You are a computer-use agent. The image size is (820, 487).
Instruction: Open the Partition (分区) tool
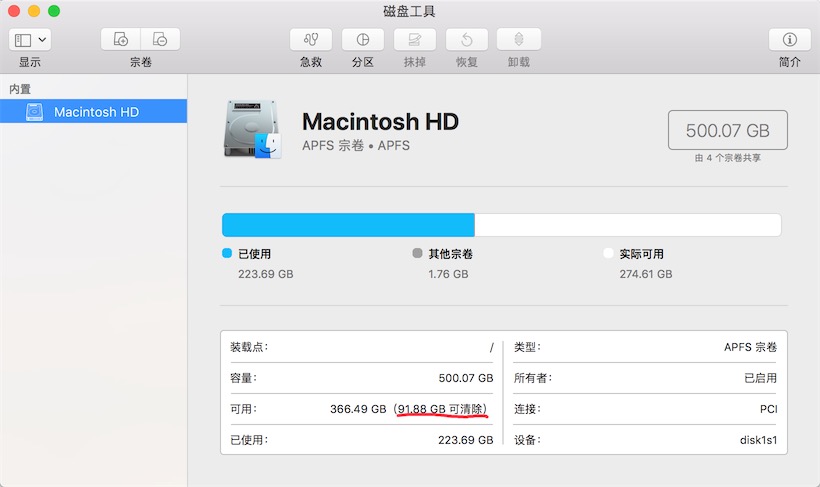pyautogui.click(x=362, y=40)
